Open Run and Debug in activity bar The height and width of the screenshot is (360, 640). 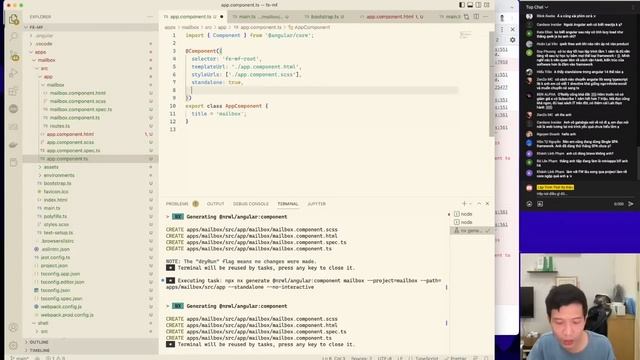(x=14, y=73)
